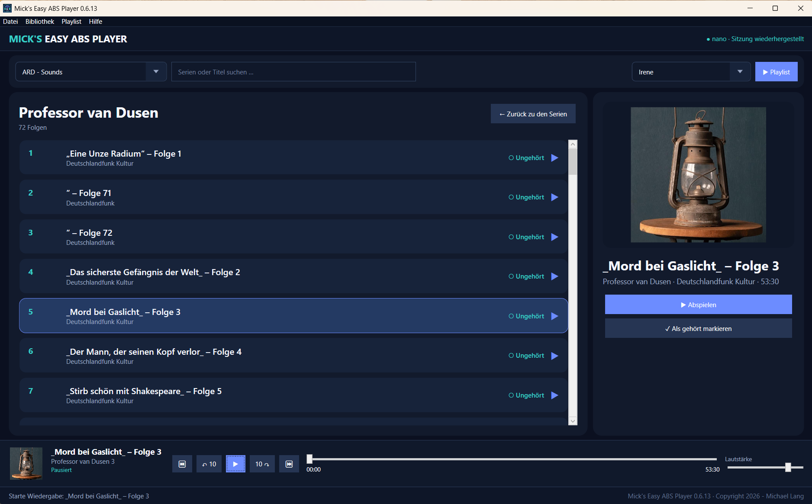
Task: Click the Lautstärke volume slider handle
Action: 788,467
